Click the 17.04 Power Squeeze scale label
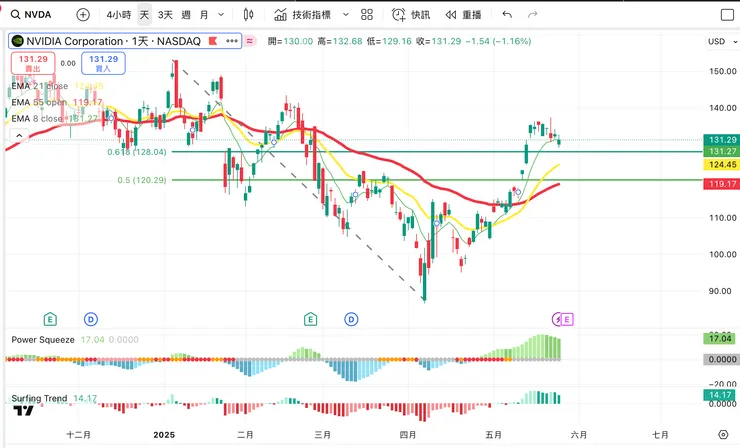Image resolution: width=740 pixels, height=448 pixels. pyautogui.click(x=719, y=338)
